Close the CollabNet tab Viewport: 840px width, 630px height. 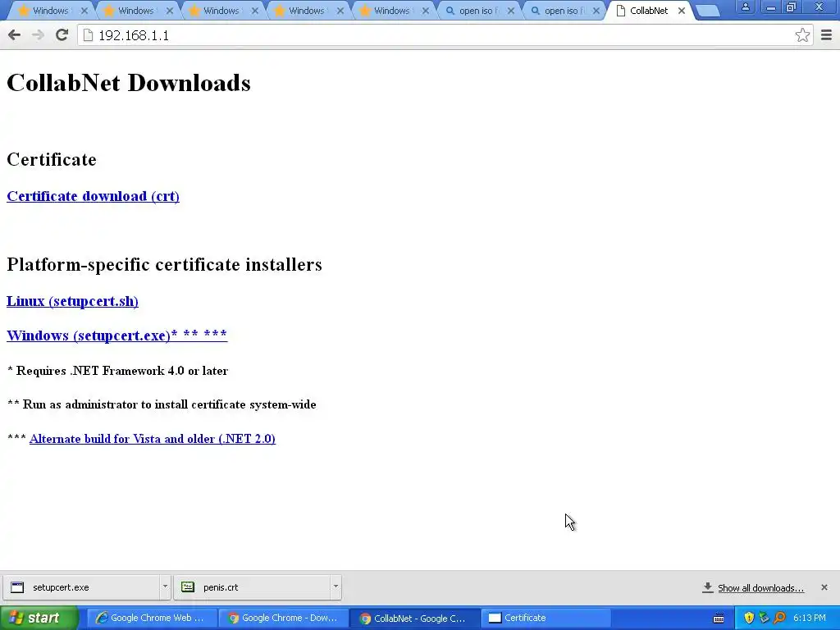coord(682,11)
